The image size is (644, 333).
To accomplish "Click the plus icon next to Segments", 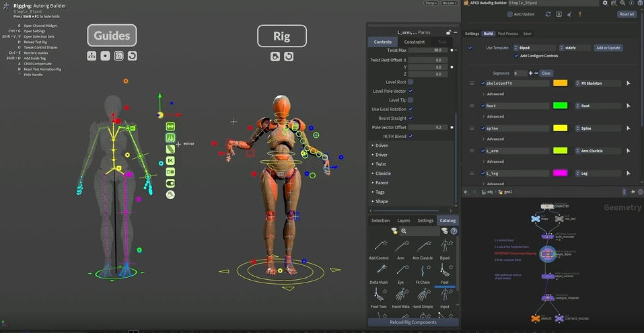I will click(531, 73).
